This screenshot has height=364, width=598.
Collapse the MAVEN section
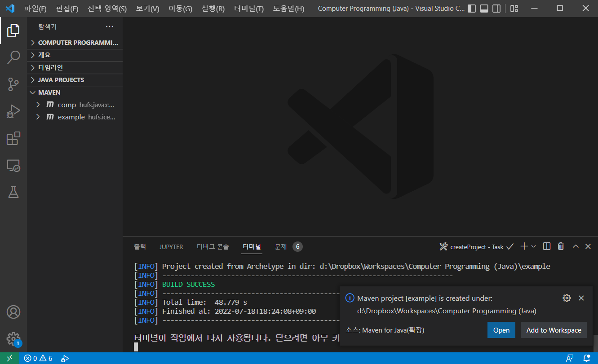[x=75, y=92]
